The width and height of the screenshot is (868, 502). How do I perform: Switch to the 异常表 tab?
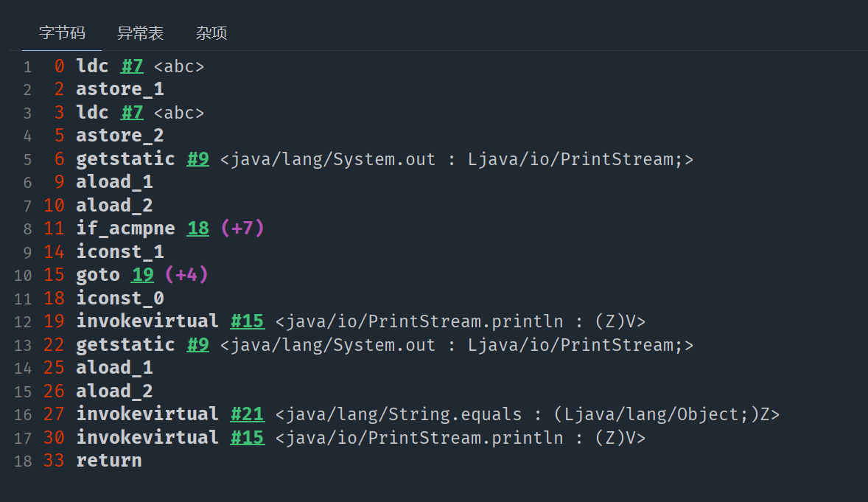click(140, 33)
